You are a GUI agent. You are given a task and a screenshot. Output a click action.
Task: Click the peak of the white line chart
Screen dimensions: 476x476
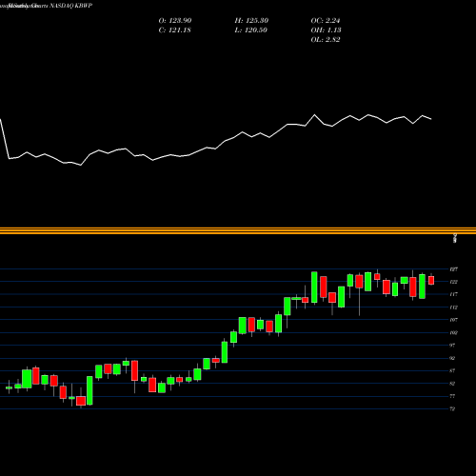[315, 115]
